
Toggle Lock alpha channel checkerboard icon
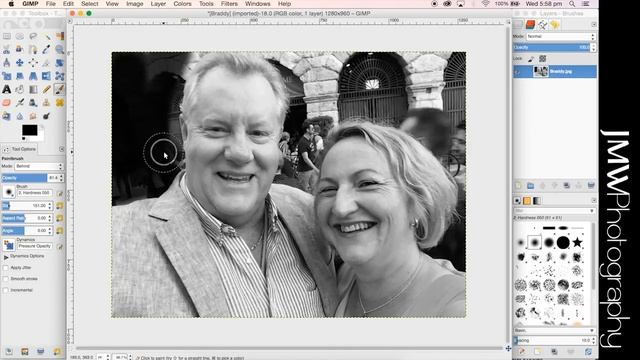point(542,59)
